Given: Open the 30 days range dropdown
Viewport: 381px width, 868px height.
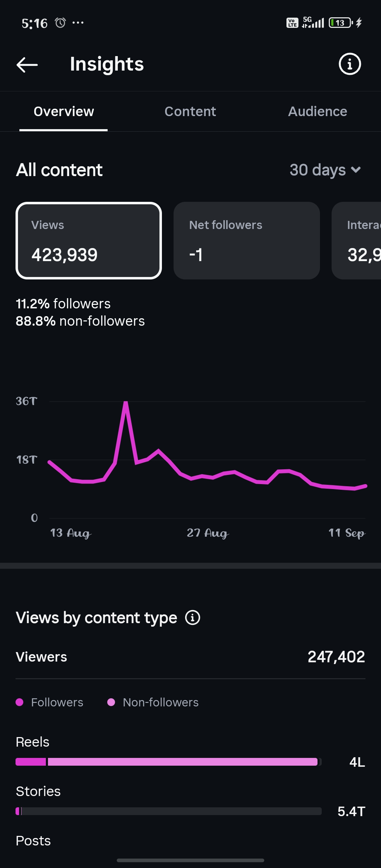Looking at the screenshot, I should click(x=325, y=170).
